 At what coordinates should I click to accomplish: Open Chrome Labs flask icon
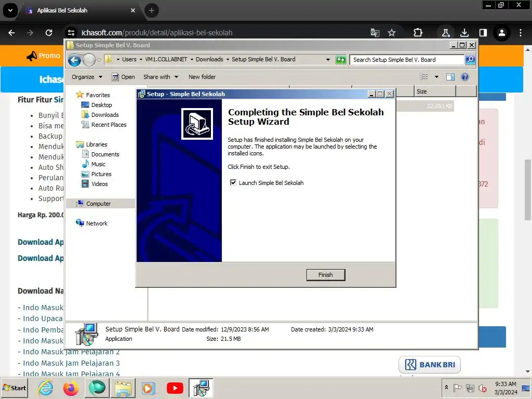(x=445, y=33)
